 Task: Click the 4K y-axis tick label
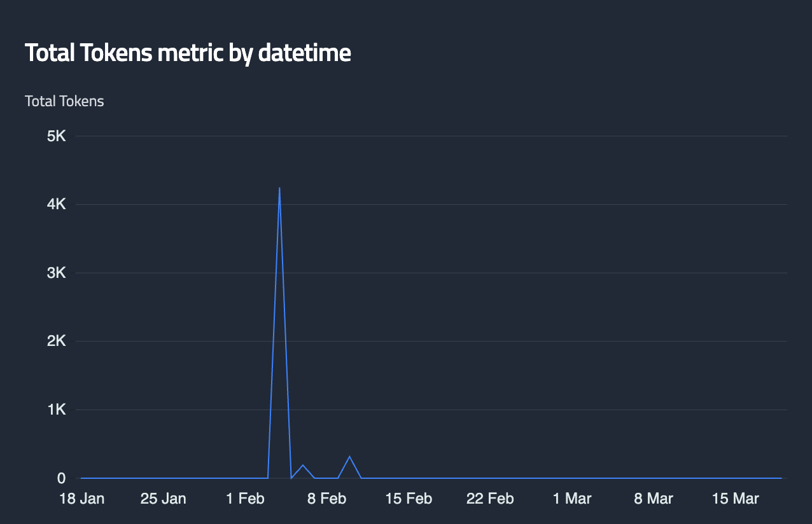[x=57, y=205]
